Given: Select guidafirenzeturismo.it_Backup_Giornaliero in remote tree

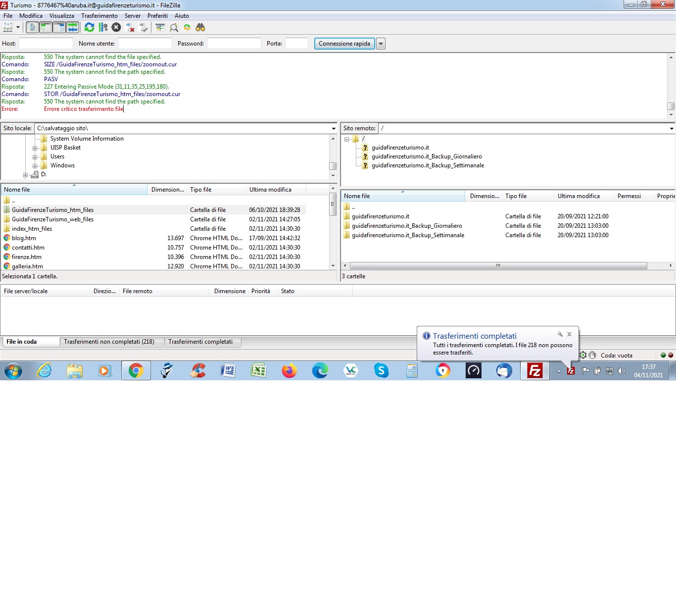Looking at the screenshot, I should [x=427, y=156].
